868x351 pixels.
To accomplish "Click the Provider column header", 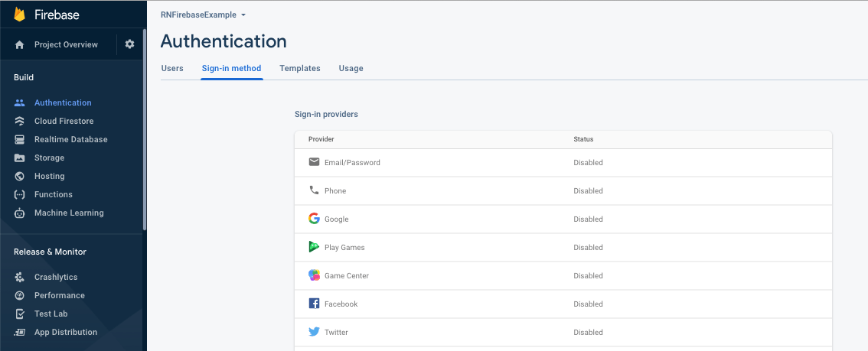I will [x=321, y=139].
